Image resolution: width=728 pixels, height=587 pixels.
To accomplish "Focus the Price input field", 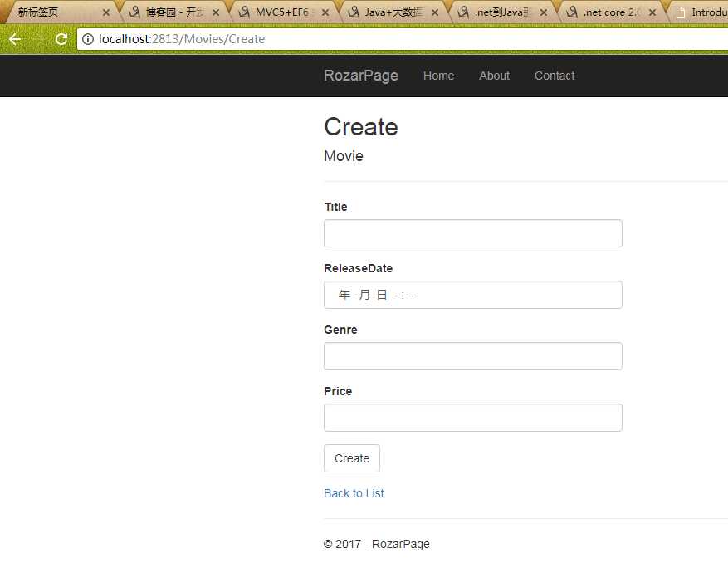I will tap(472, 418).
